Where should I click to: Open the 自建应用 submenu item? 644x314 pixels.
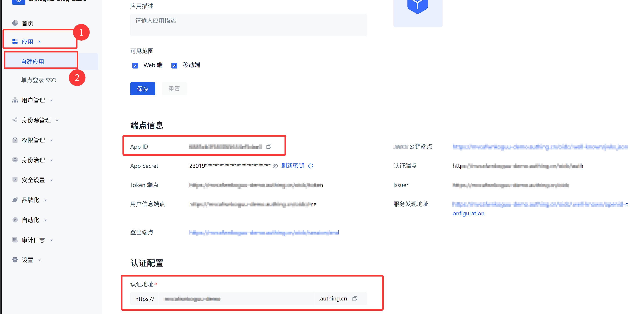pos(32,62)
